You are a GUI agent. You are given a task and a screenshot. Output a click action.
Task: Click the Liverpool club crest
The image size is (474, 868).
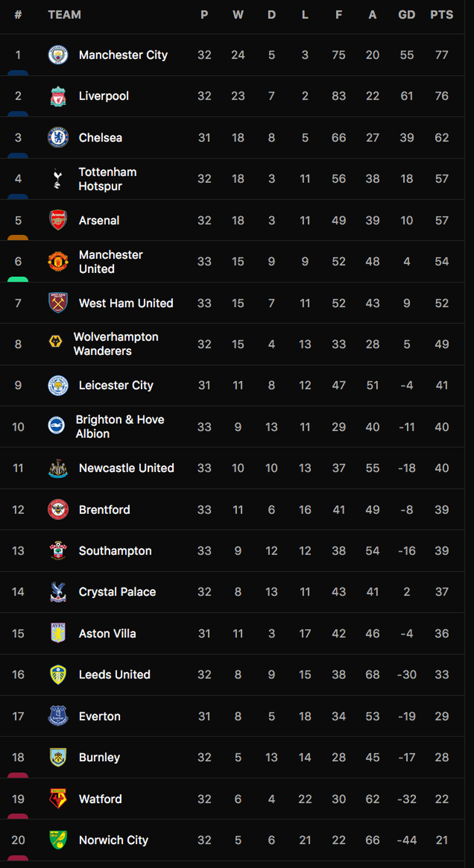tap(58, 96)
